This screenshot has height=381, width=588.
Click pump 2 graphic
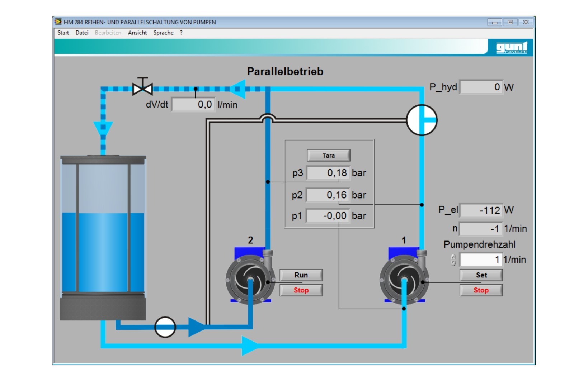250,275
